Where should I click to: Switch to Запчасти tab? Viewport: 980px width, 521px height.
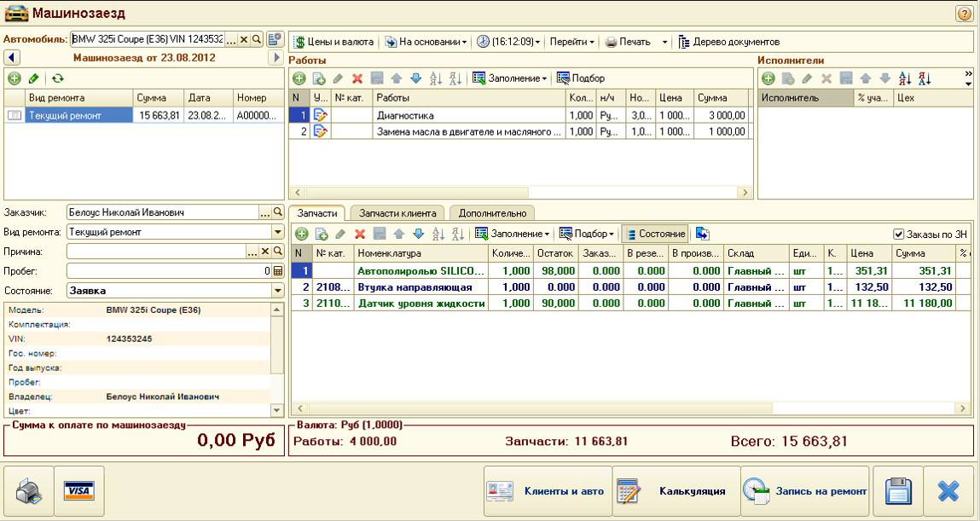(x=317, y=213)
